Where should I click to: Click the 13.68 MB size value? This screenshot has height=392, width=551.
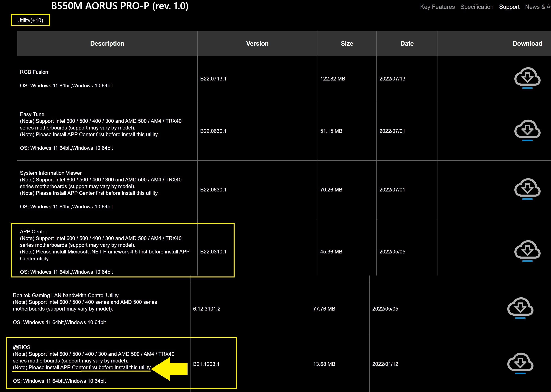pyautogui.click(x=324, y=364)
